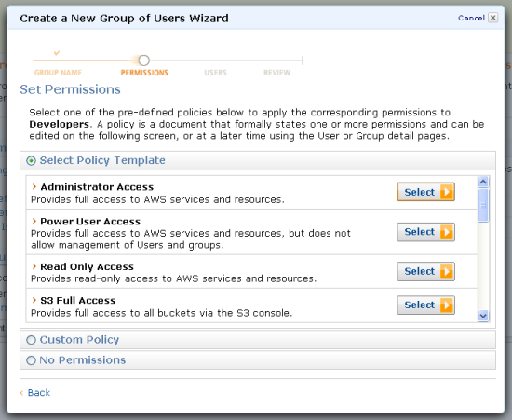
Task: Expand the Read Only Access chevron
Action: [x=34, y=266]
